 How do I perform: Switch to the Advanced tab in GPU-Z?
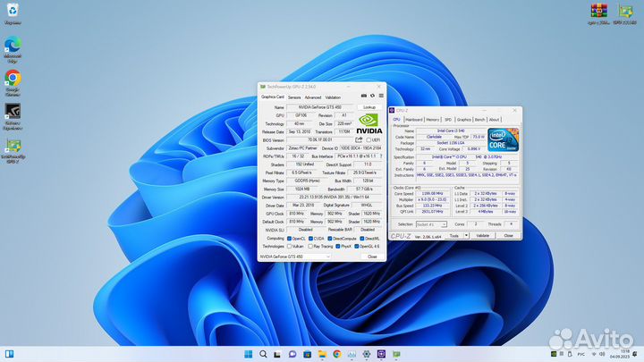pos(312,97)
